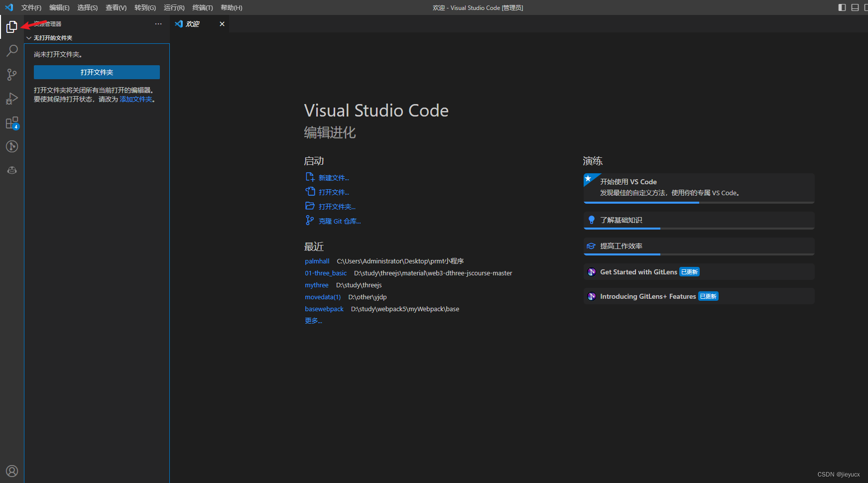868x483 pixels.
Task: Open the 查看(V) menu
Action: coord(116,7)
